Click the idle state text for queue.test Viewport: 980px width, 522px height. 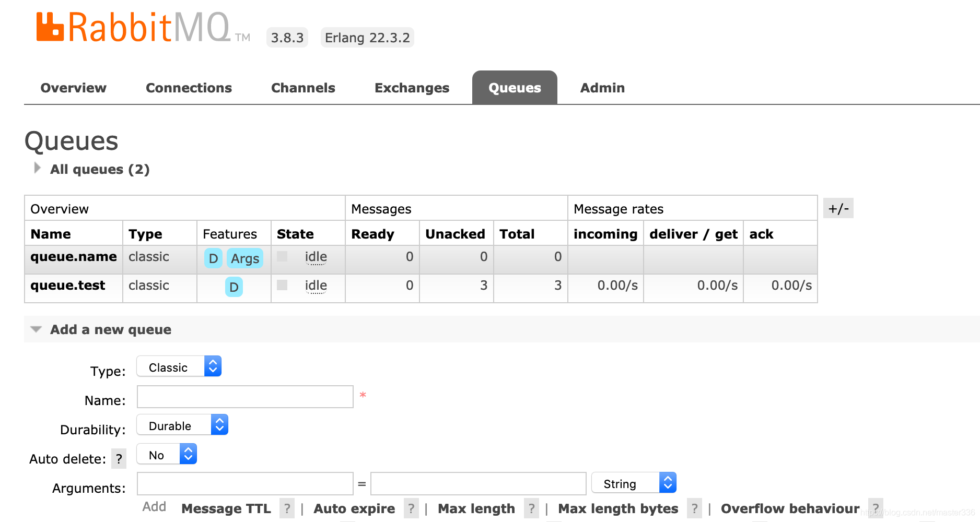point(316,286)
